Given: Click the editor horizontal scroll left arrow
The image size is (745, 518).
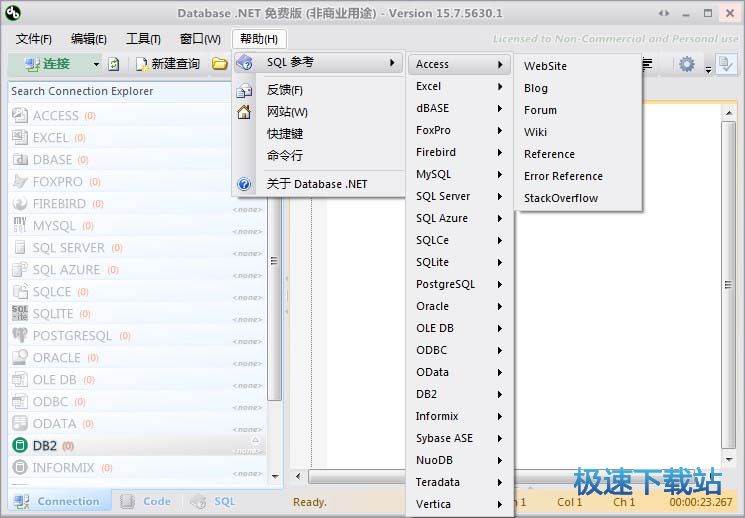Looking at the screenshot, I should point(298,476).
